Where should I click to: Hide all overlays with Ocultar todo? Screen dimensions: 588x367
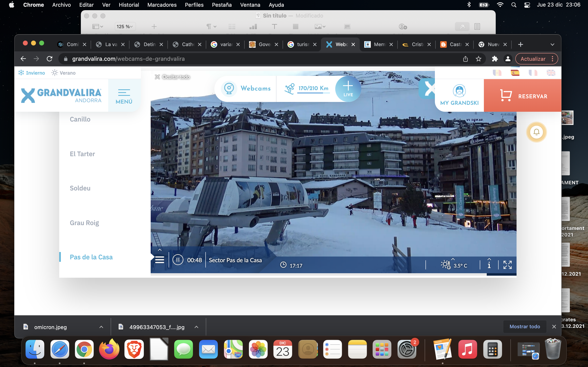(x=172, y=77)
